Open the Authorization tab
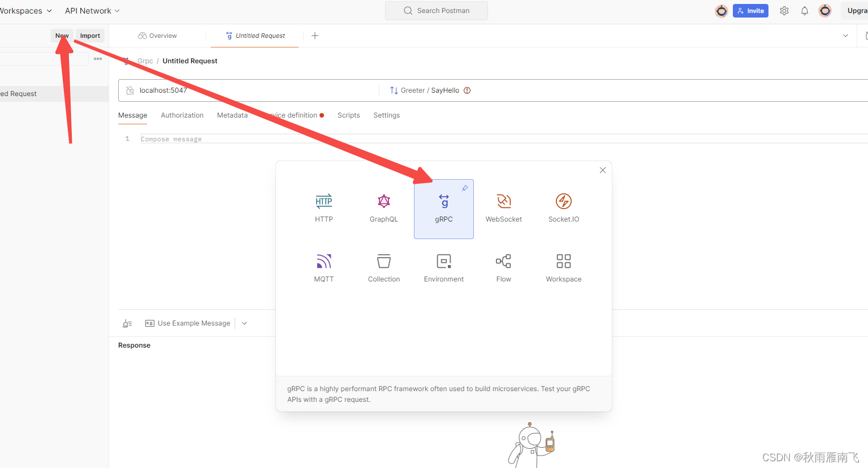The image size is (868, 468). pos(182,115)
